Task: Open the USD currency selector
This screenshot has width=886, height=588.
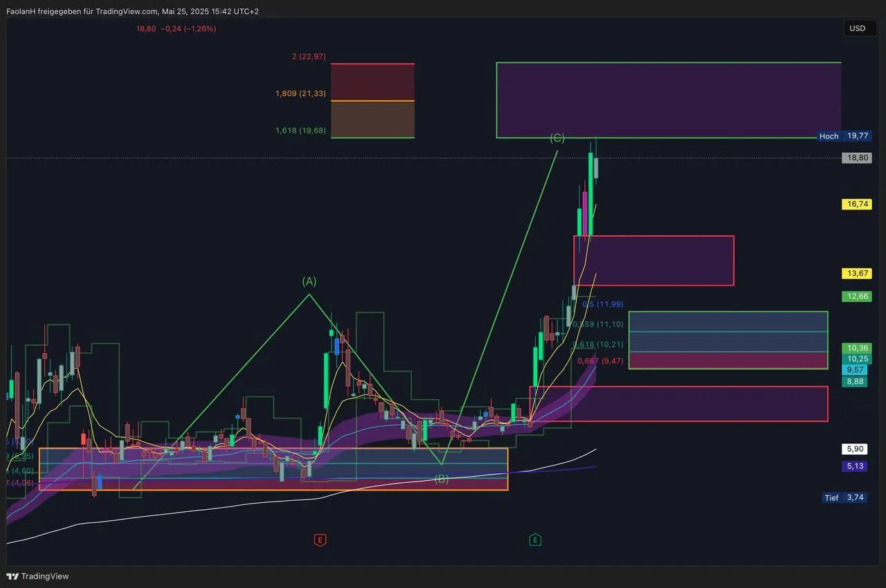Action: coord(857,28)
